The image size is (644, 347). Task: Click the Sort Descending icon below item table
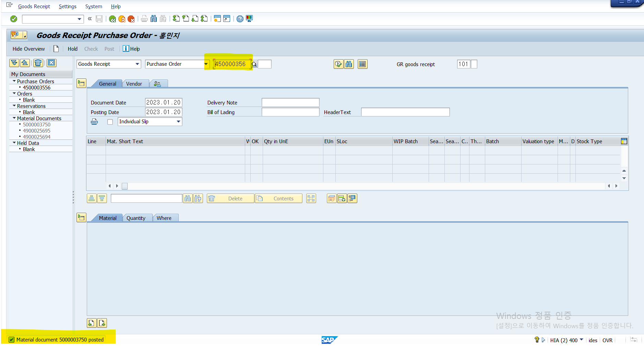point(102,198)
